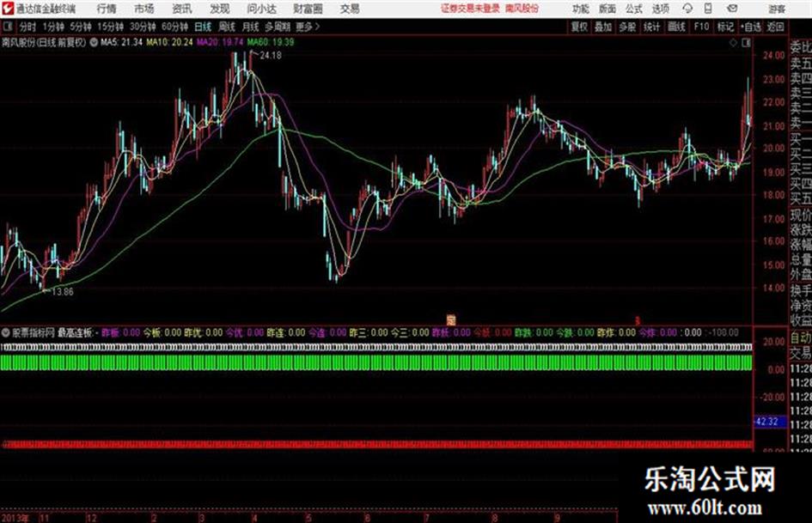
Task: Switch to 分时 chart tab
Action: pos(27,27)
